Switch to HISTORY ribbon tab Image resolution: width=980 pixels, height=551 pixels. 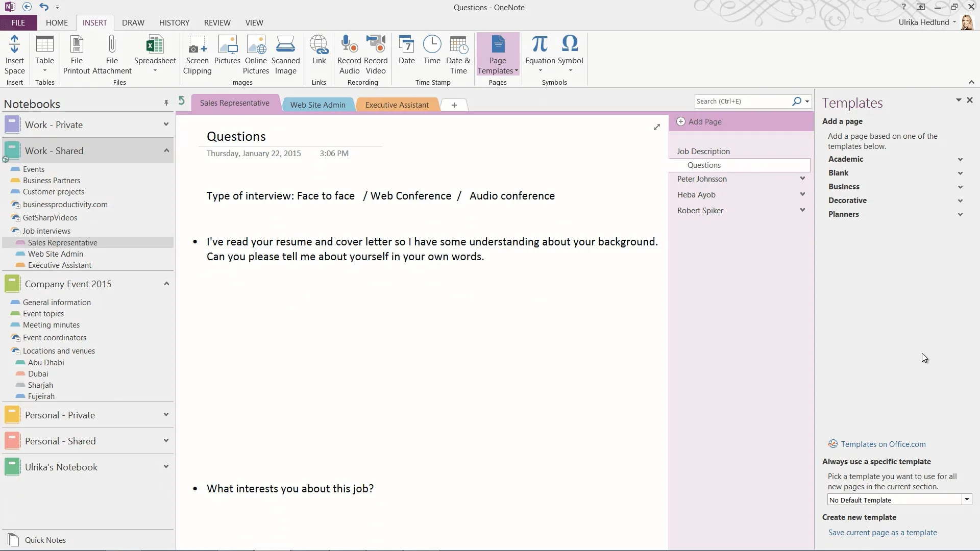tap(174, 22)
